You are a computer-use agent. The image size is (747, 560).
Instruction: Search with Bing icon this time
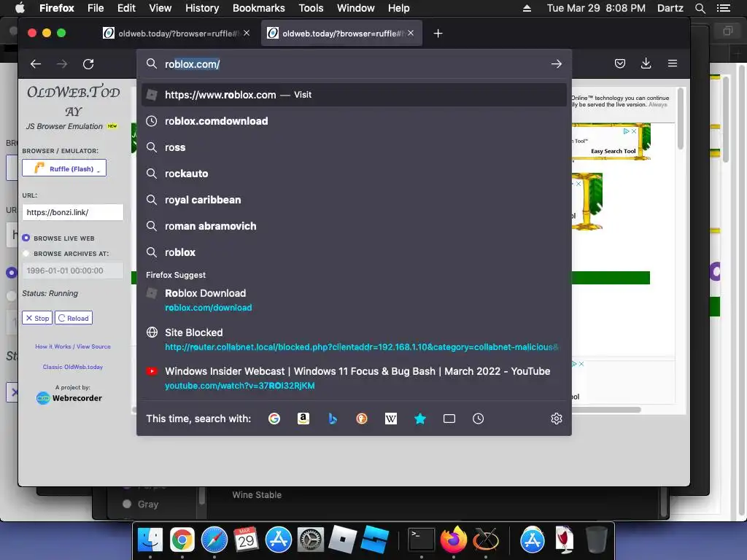click(333, 419)
